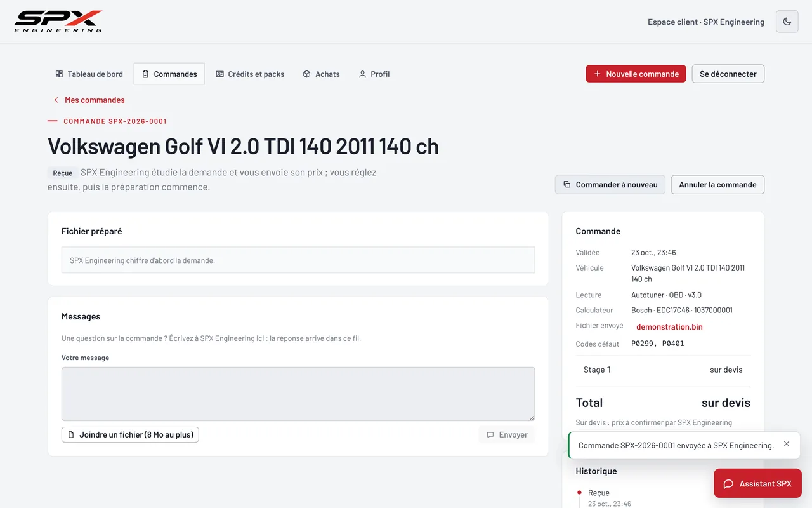Image resolution: width=812 pixels, height=508 pixels.
Task: Click the Volkswagen Golf VI page heading
Action: [x=243, y=146]
